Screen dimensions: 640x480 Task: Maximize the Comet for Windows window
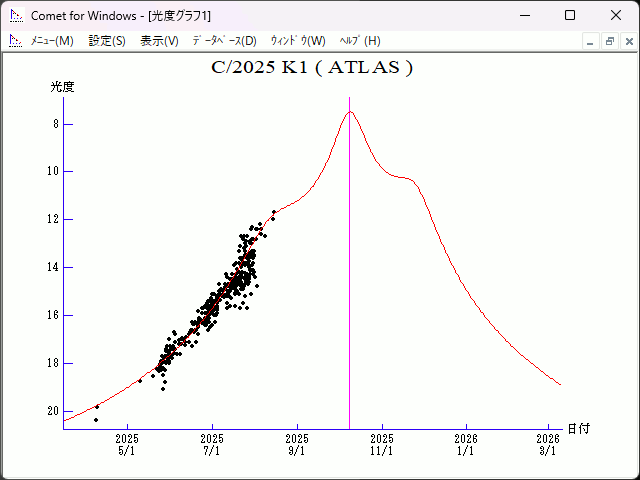tap(570, 15)
